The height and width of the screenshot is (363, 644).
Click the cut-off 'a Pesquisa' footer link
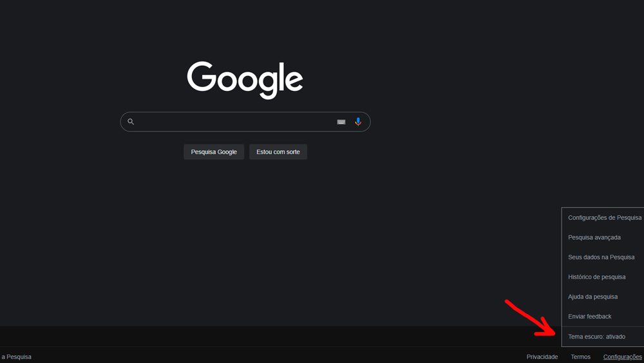click(x=16, y=357)
